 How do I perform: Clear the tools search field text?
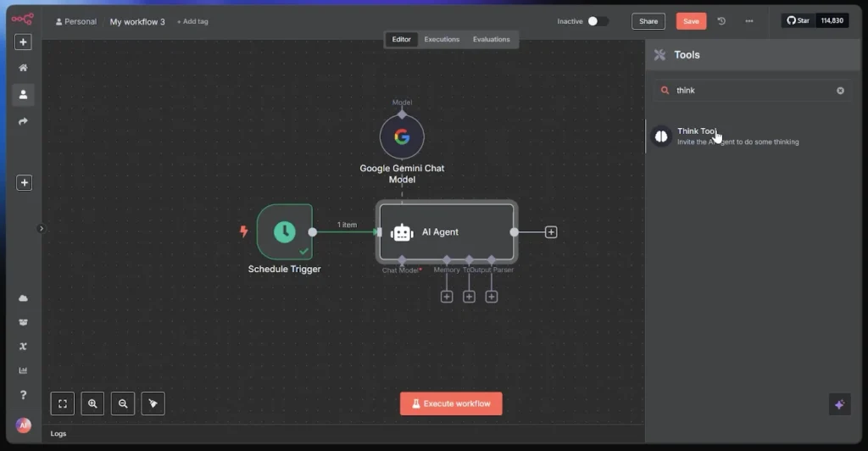(840, 91)
